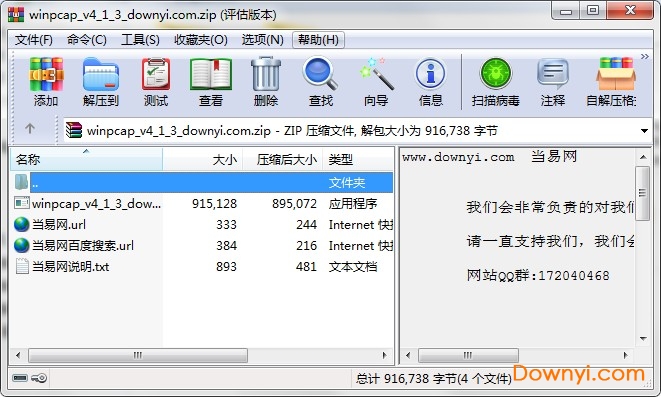Screen dimensions: 661x397
Task: Click the comment pane scroll up arrow
Action: click(x=643, y=157)
